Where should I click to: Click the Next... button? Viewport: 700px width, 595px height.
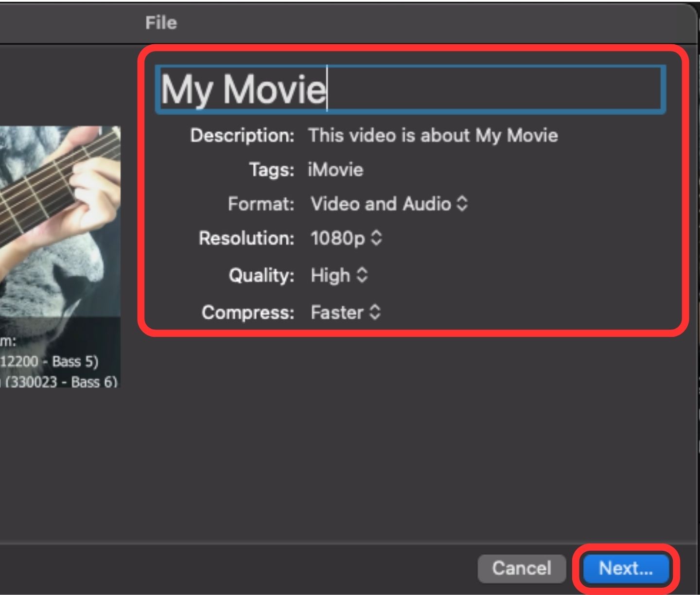point(626,568)
